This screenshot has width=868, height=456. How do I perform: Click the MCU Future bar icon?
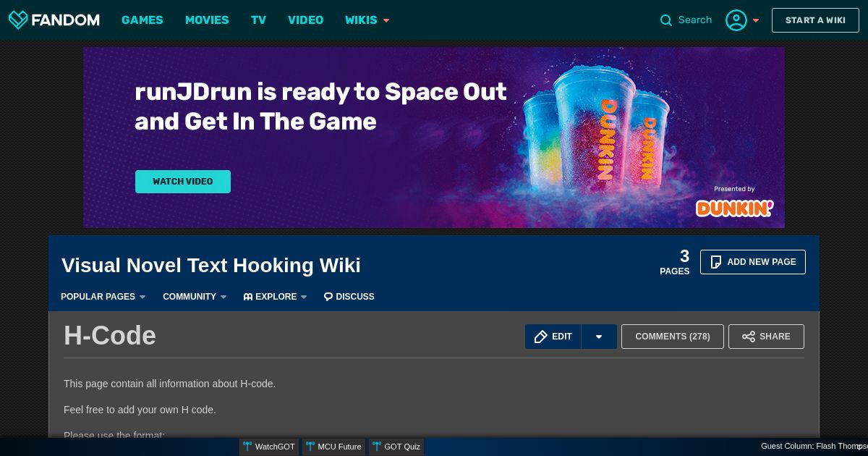pyautogui.click(x=310, y=447)
